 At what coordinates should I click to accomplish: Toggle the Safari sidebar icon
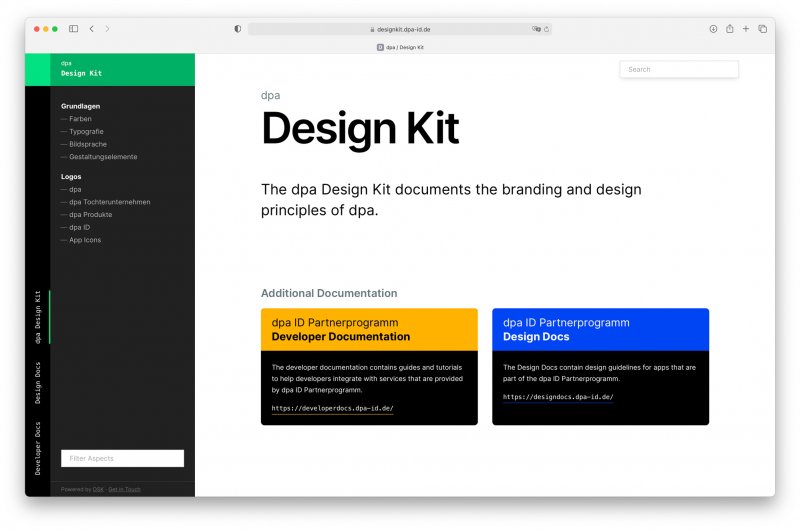[x=74, y=29]
